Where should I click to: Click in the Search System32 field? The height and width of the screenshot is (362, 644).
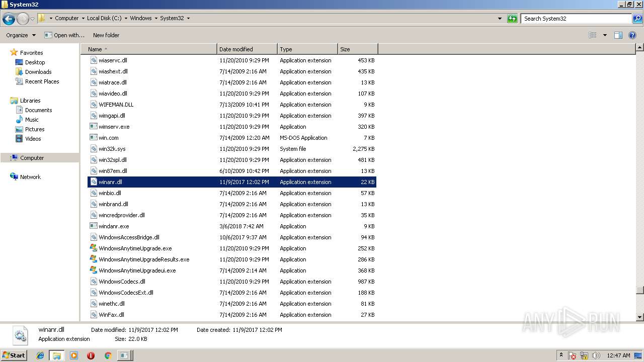576,19
